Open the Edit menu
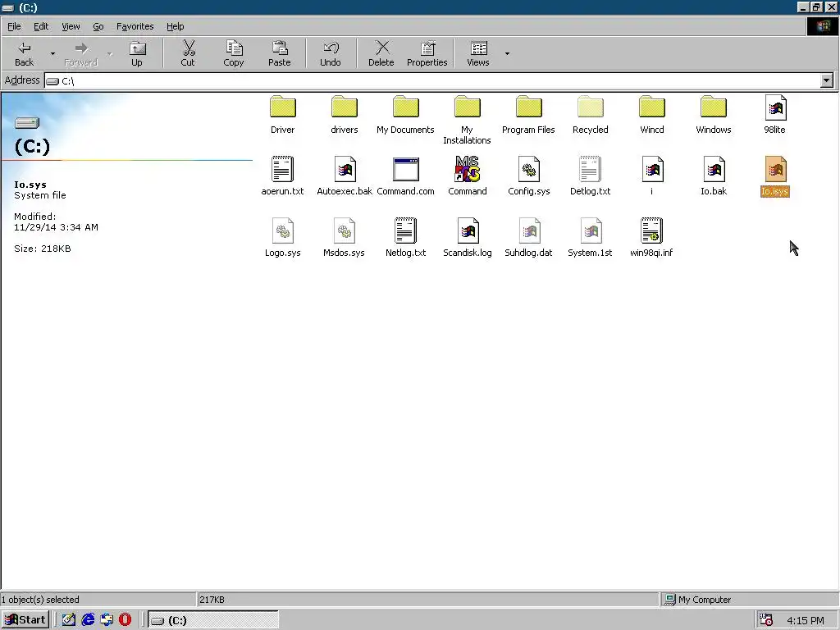This screenshot has height=630, width=840. [x=41, y=26]
